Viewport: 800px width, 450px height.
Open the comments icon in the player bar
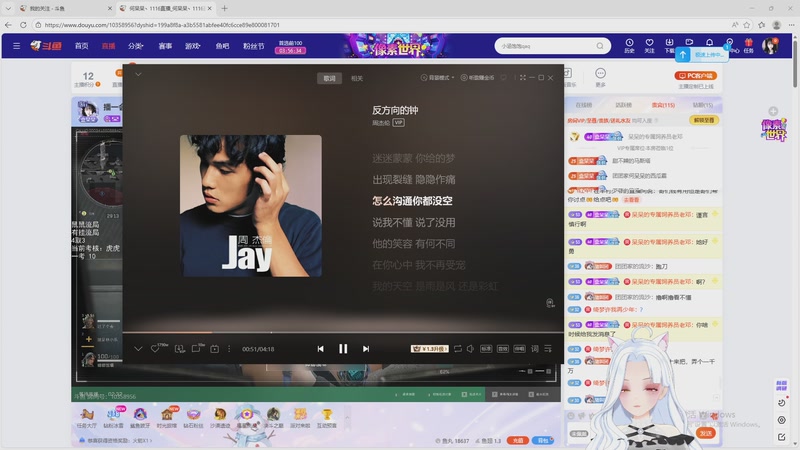[x=196, y=348]
